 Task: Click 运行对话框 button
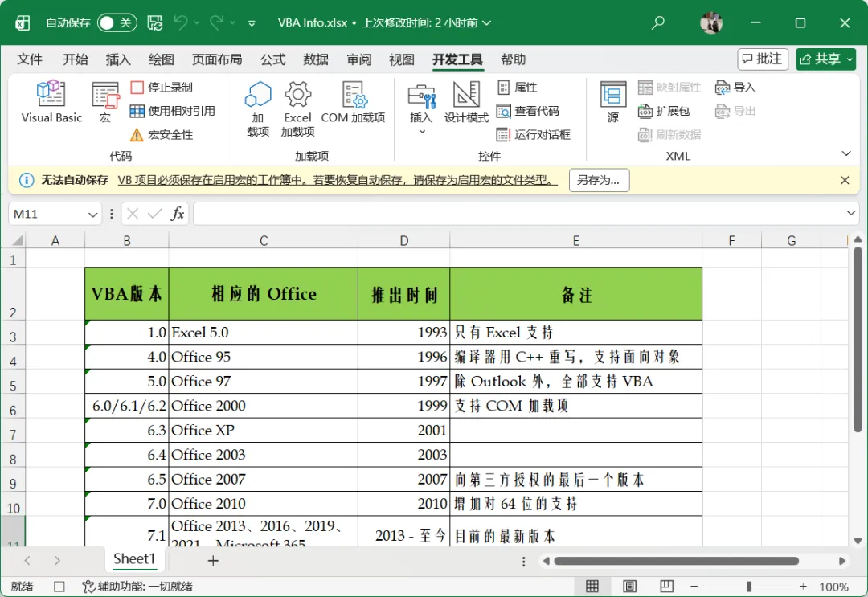[534, 135]
